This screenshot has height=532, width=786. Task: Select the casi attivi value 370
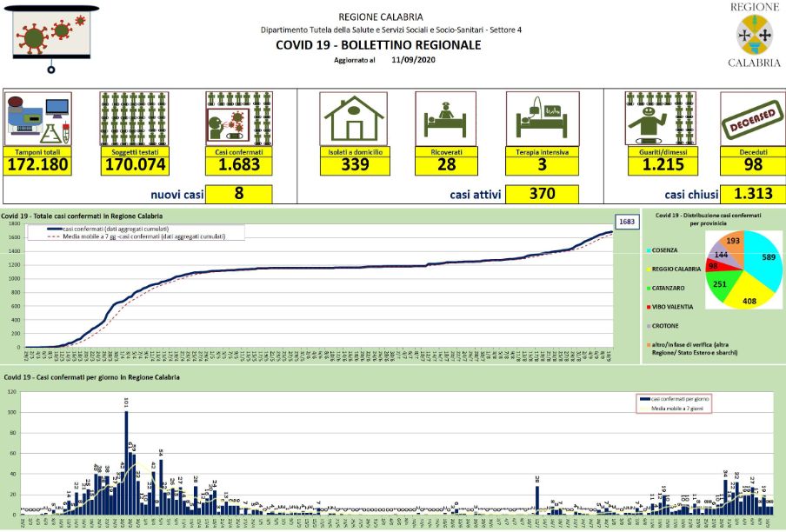[x=542, y=194]
